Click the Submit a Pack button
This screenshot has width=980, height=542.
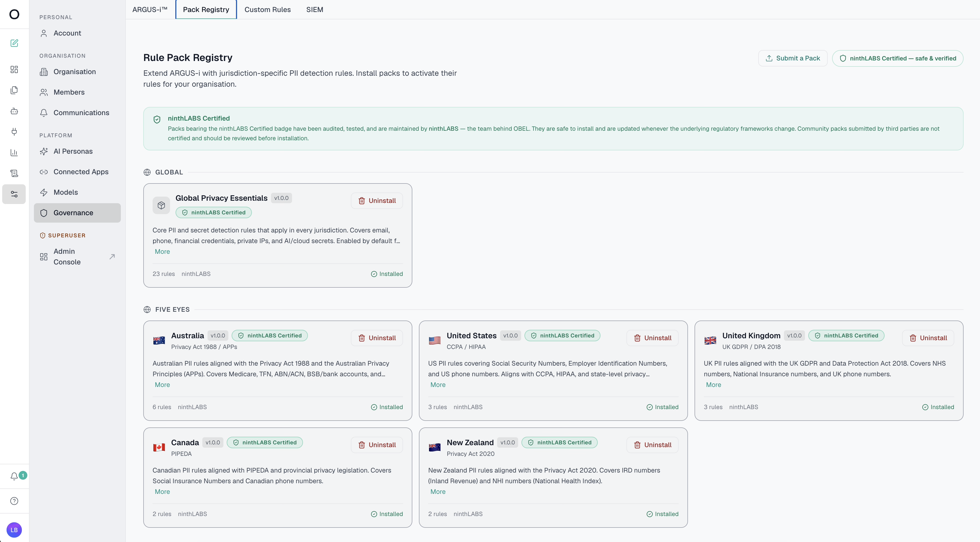click(x=793, y=58)
